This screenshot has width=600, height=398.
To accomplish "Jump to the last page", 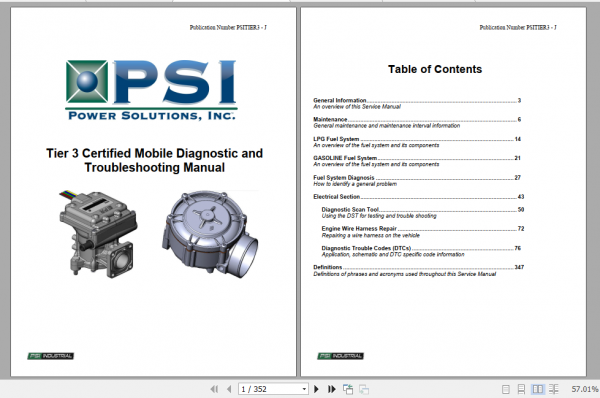I will click(332, 389).
